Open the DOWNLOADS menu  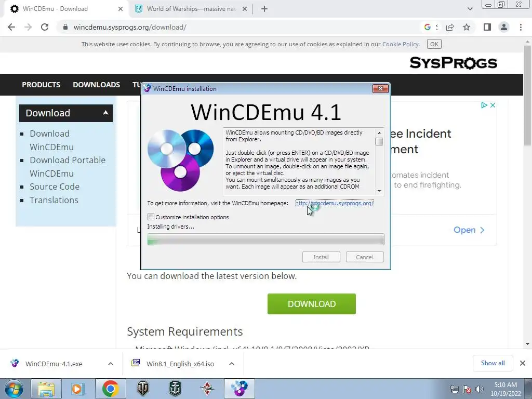[96, 85]
